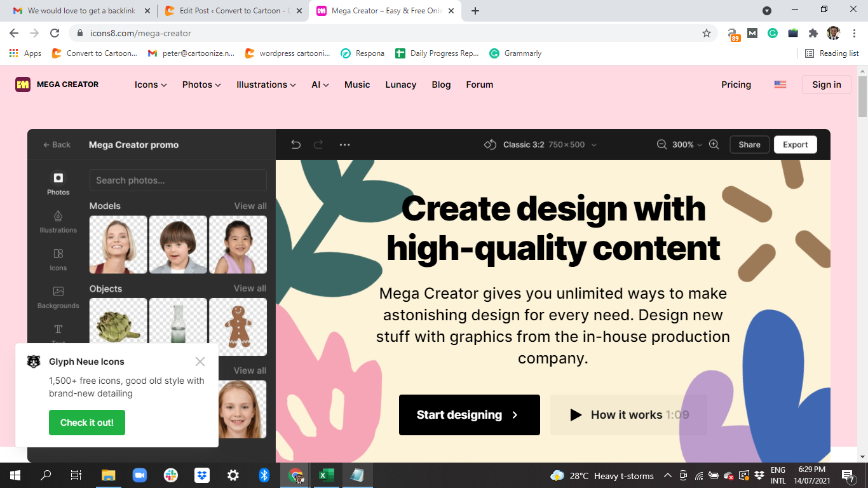Expand the Illustrations navigation dropdown
Image resolution: width=868 pixels, height=488 pixels.
tap(266, 85)
